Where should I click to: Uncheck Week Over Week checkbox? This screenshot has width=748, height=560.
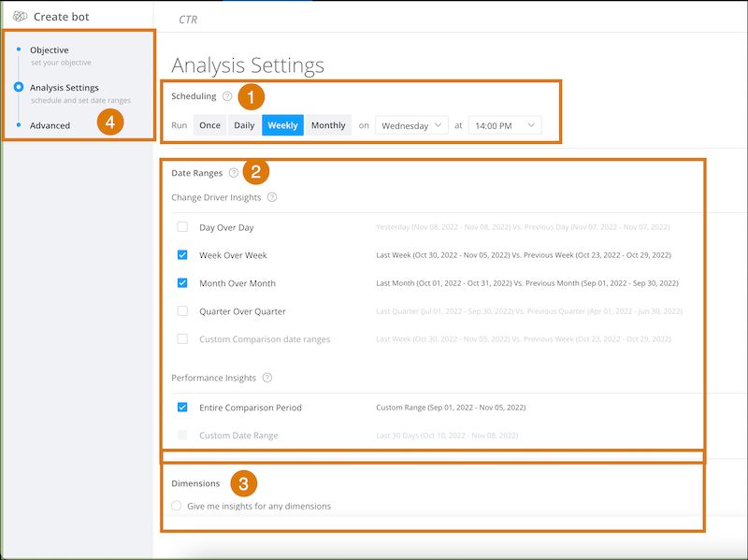[182, 254]
